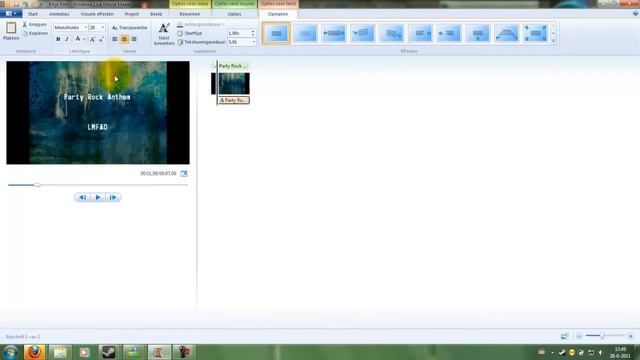This screenshot has height=360, width=640.
Task: Click the next frame button
Action: 113,198
